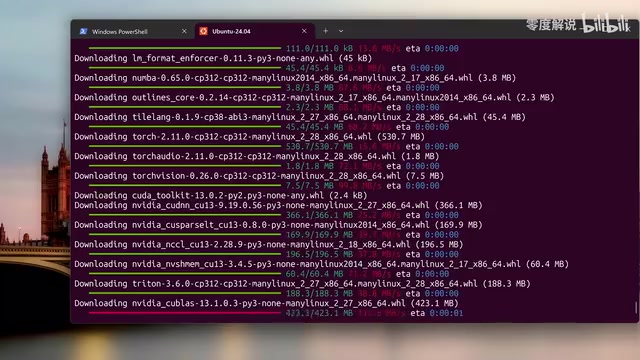Click the nvidia_cublas-13.1.0.3 download line
Screen dimensions: 640x360
[x=266, y=303]
